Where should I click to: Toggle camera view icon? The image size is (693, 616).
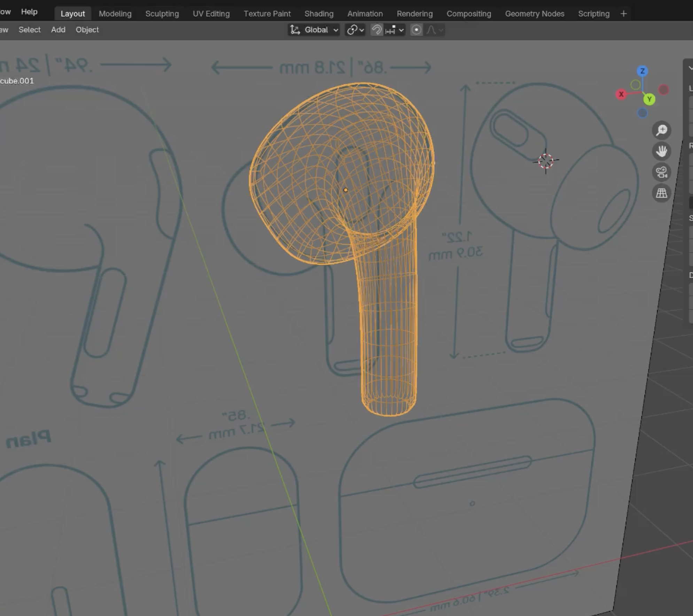(x=661, y=172)
